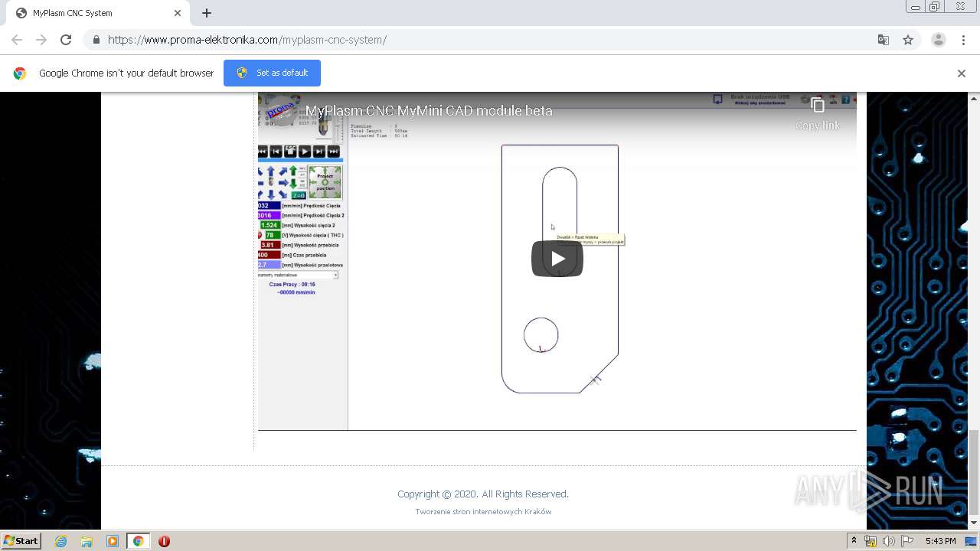This screenshot has height=551, width=980.
Task: Open Windows Media Player from taskbar
Action: pos(113,541)
